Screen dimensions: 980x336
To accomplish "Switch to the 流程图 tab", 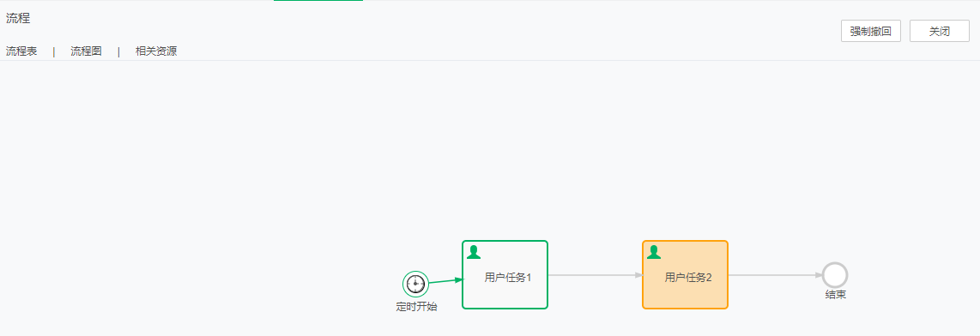I will [x=87, y=51].
